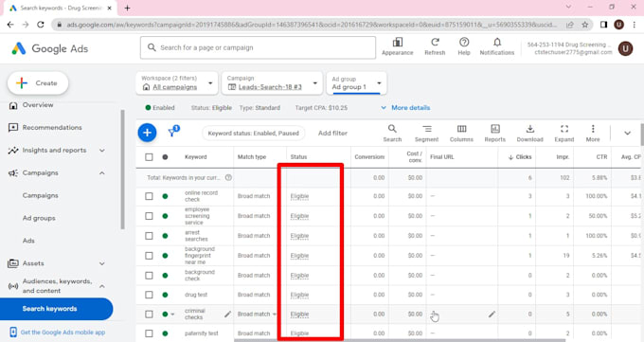Screen dimensions: 644x342
Task: Check the employee screening service keyword
Action: [149, 216]
